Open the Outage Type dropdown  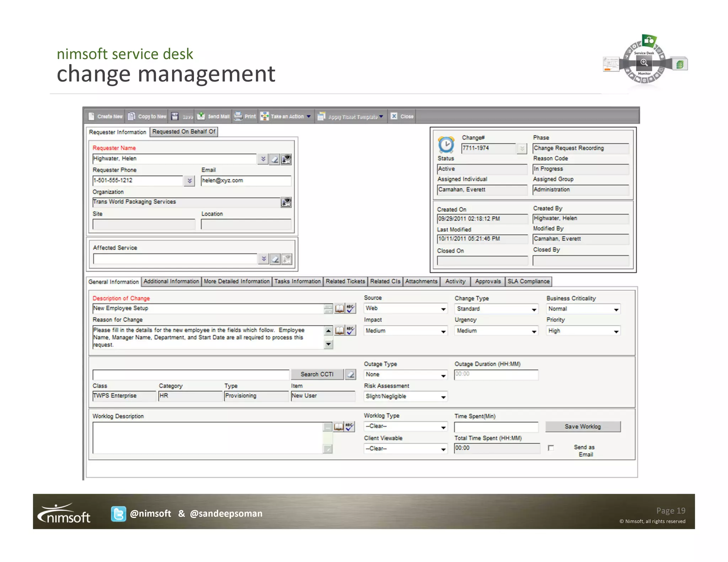pos(406,374)
